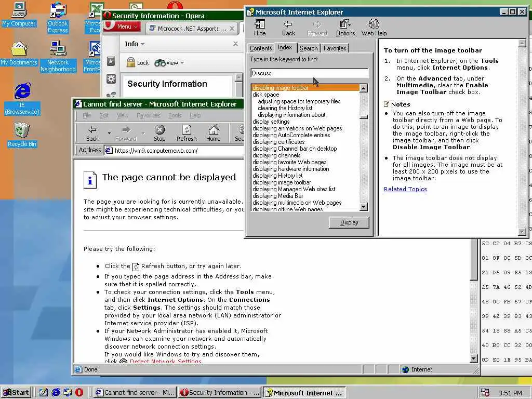The height and width of the screenshot is (399, 532).
Task: Launch Internet Explorer from quick launch
Action: [x=56, y=392]
